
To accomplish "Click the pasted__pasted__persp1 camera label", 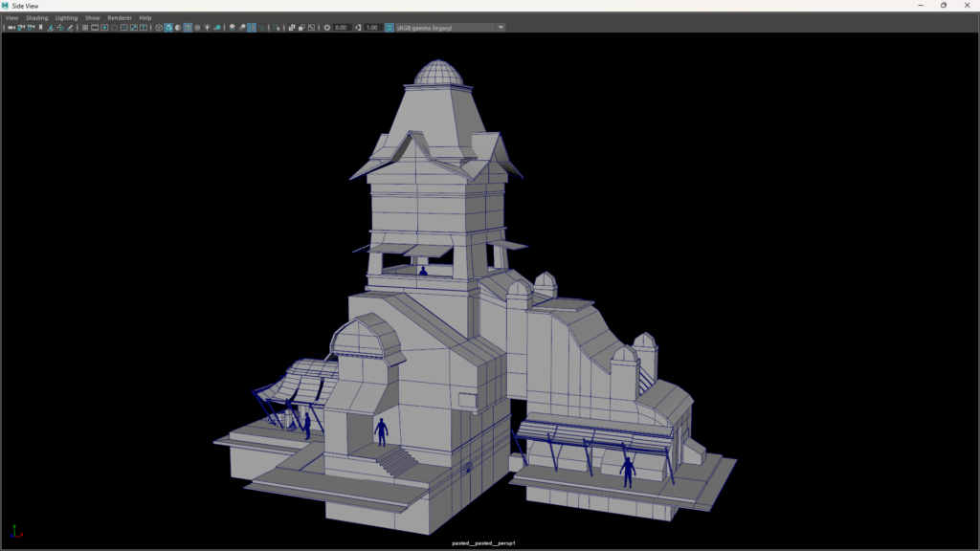I will click(x=483, y=542).
